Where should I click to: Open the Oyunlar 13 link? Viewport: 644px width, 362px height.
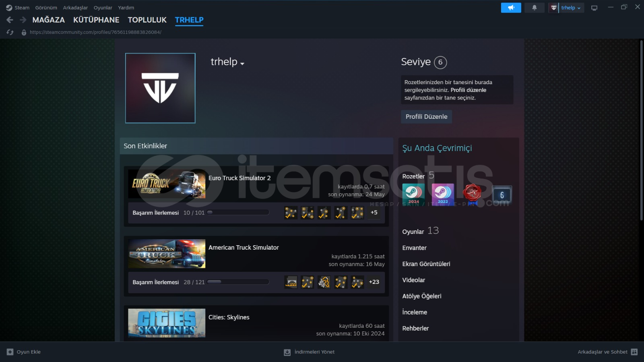[x=421, y=231]
